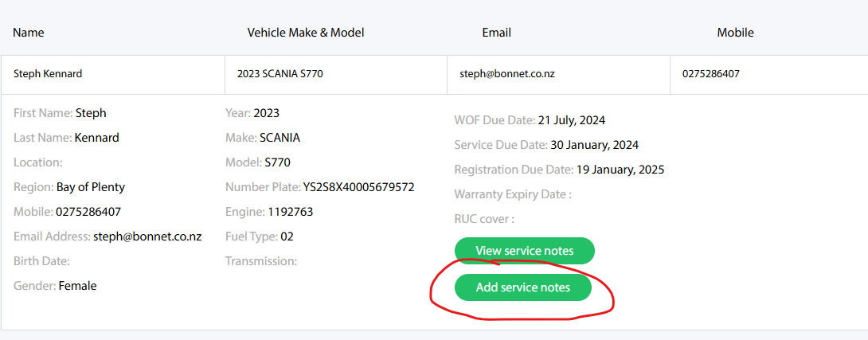Click steph@bonnet.co.nz in the table row
The image size is (868, 340).
click(506, 74)
